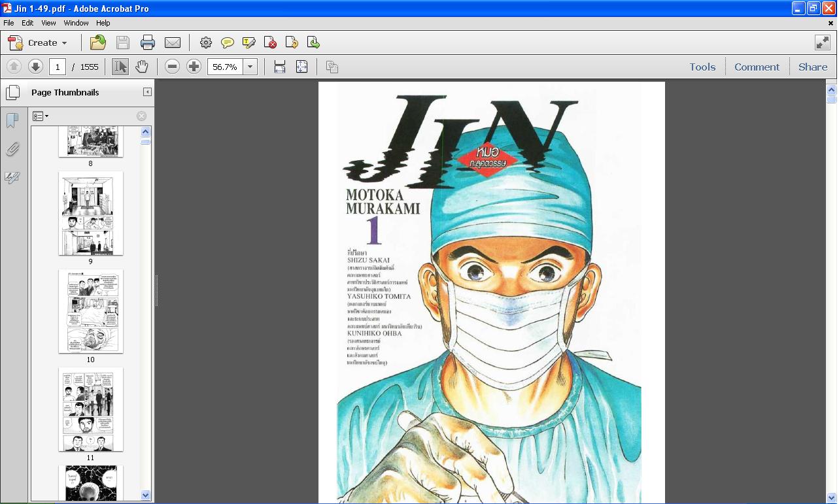Go to the previous page arrow
Image resolution: width=839 pixels, height=504 pixels.
[14, 67]
